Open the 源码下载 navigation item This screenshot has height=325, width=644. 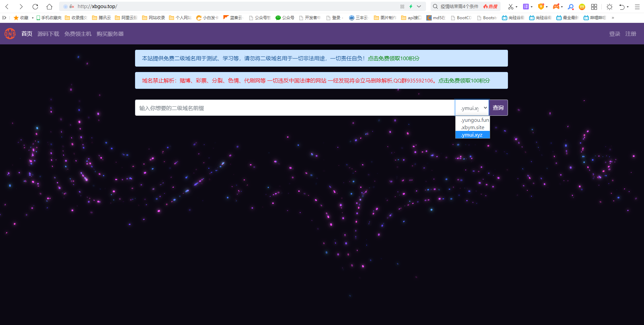pyautogui.click(x=48, y=34)
